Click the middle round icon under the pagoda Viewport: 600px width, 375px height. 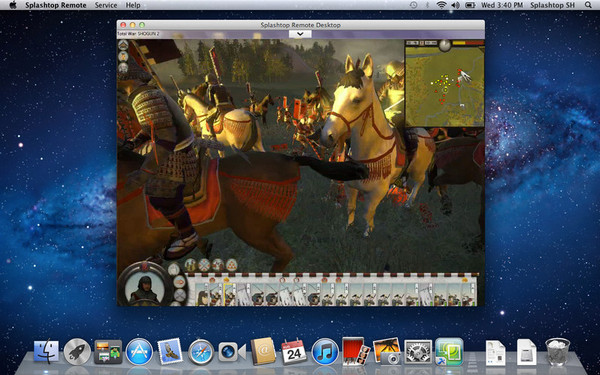[123, 57]
